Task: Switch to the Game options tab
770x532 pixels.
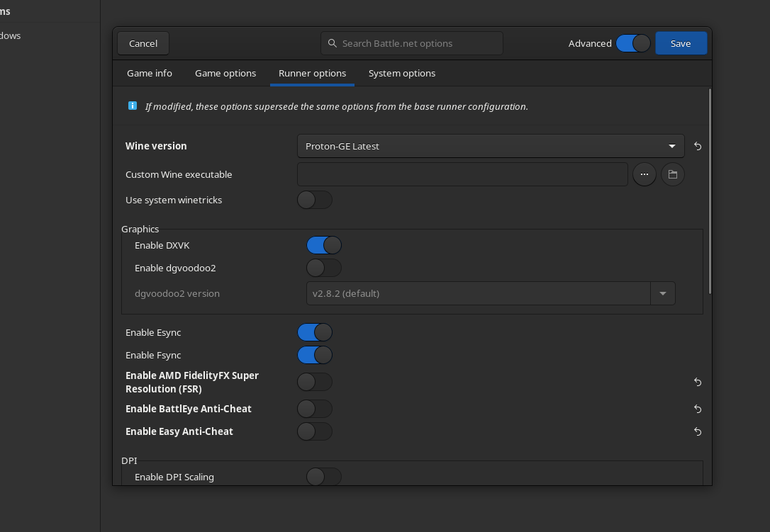Action: pos(225,73)
